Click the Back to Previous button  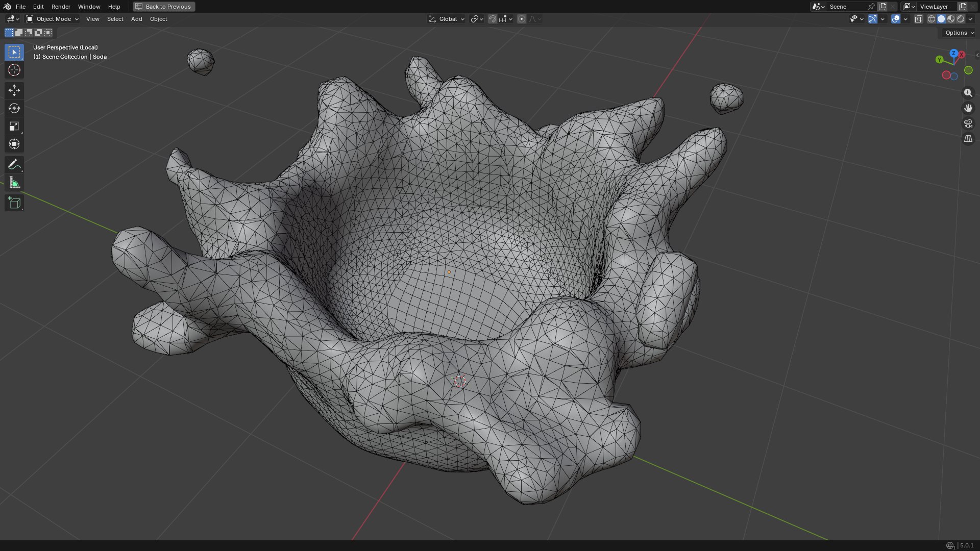[164, 7]
